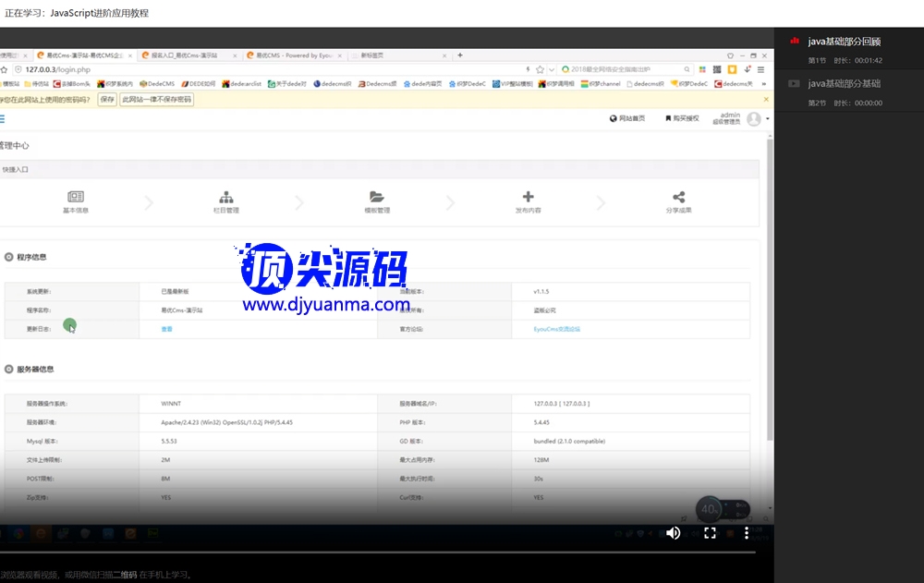
Task: Click the 此网站一律不保存密码 button
Action: [157, 99]
